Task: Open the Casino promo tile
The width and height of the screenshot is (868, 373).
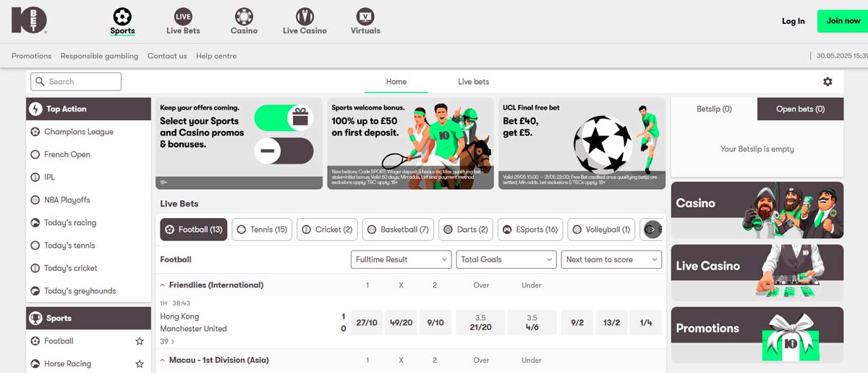Action: pyautogui.click(x=757, y=210)
